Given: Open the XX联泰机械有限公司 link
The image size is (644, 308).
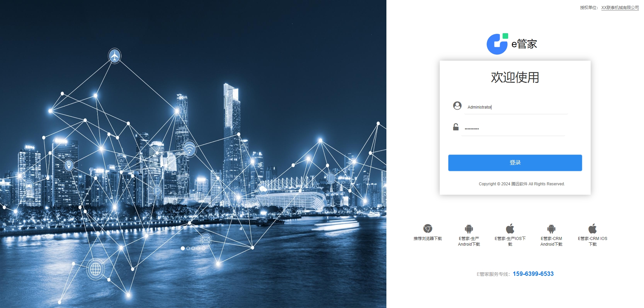Looking at the screenshot, I should click(620, 8).
